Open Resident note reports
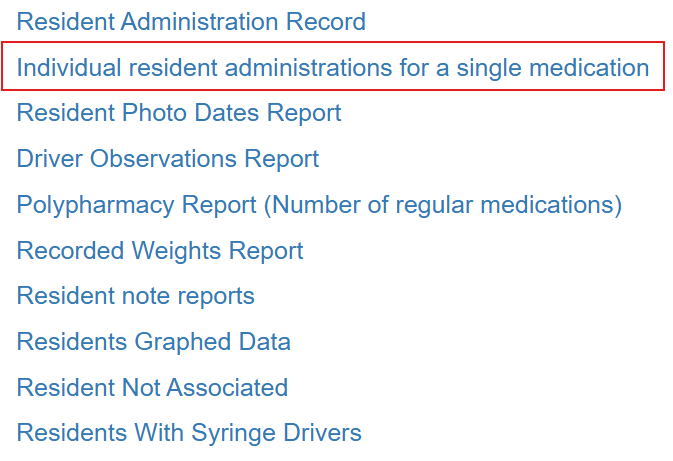The height and width of the screenshot is (461, 673). click(136, 296)
